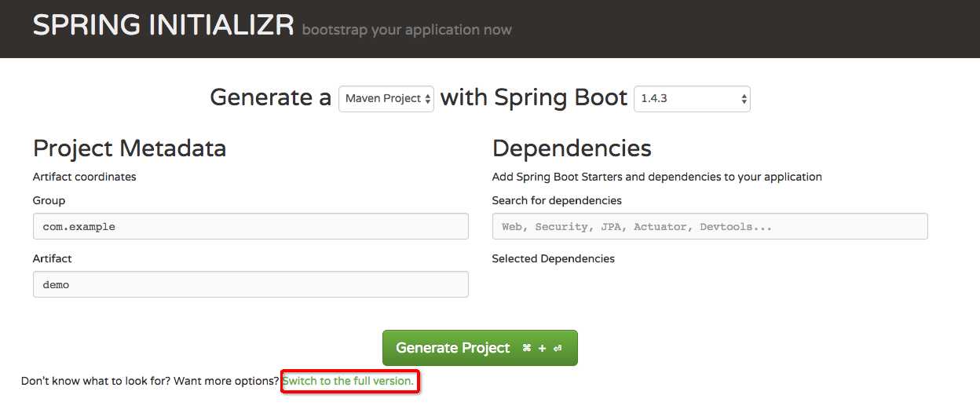The height and width of the screenshot is (417, 980).
Task: Click the Group field containing com.example
Action: coord(250,226)
